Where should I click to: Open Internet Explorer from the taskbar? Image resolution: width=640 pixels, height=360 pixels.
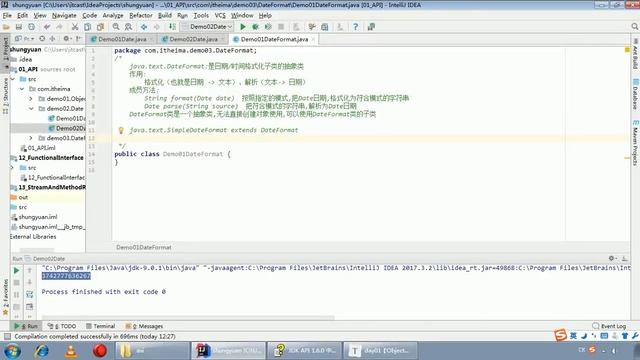coord(42,351)
